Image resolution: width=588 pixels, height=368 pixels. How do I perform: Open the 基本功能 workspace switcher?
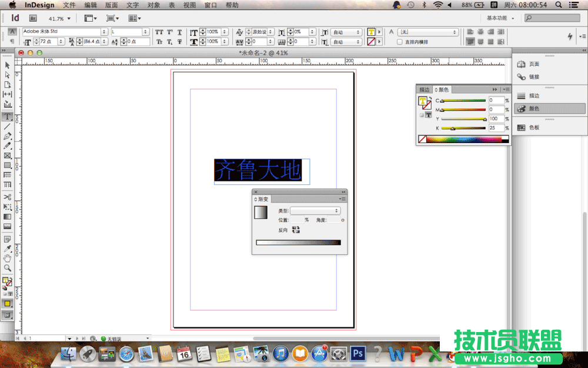click(x=497, y=18)
